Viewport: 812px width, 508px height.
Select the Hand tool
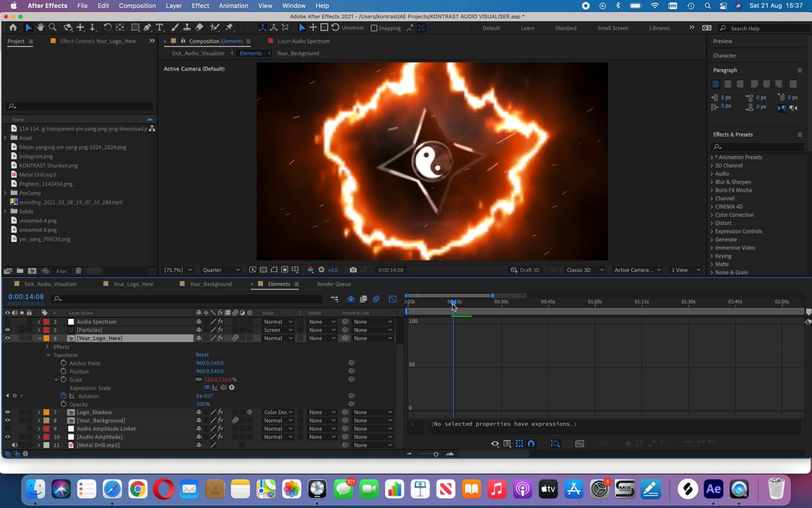40,28
